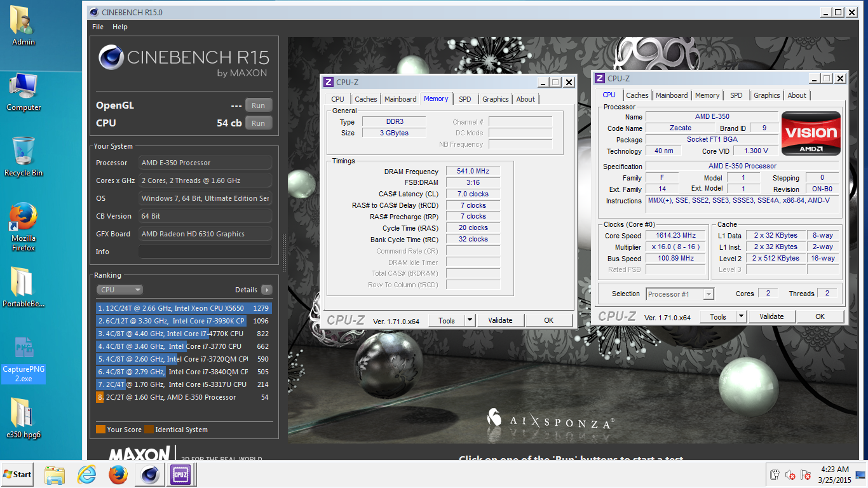Open Firefox from the taskbar
Screen dimensions: 868x488
point(118,475)
